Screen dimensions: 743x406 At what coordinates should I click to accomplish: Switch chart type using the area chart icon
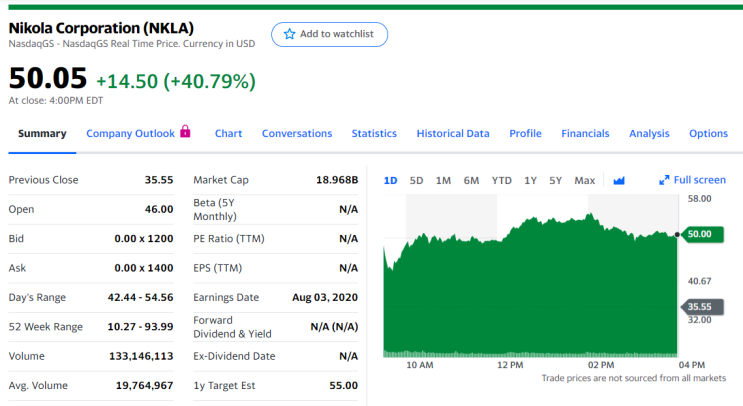tap(619, 180)
